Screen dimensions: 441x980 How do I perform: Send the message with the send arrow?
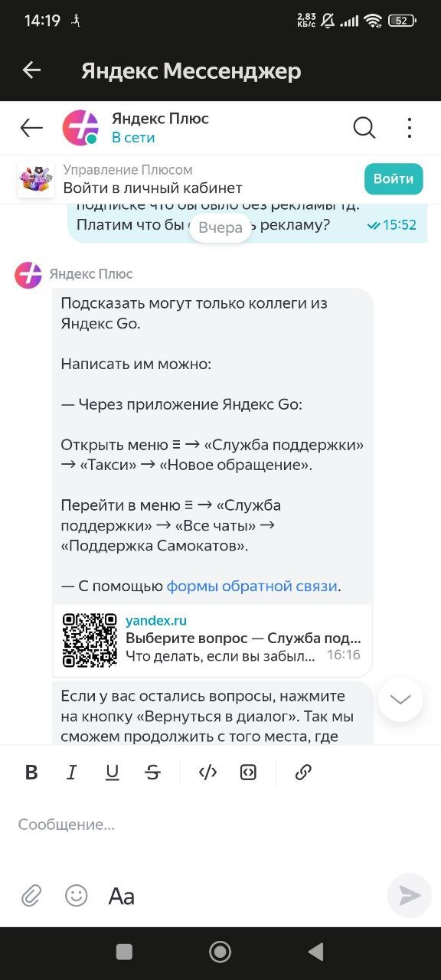pos(408,896)
